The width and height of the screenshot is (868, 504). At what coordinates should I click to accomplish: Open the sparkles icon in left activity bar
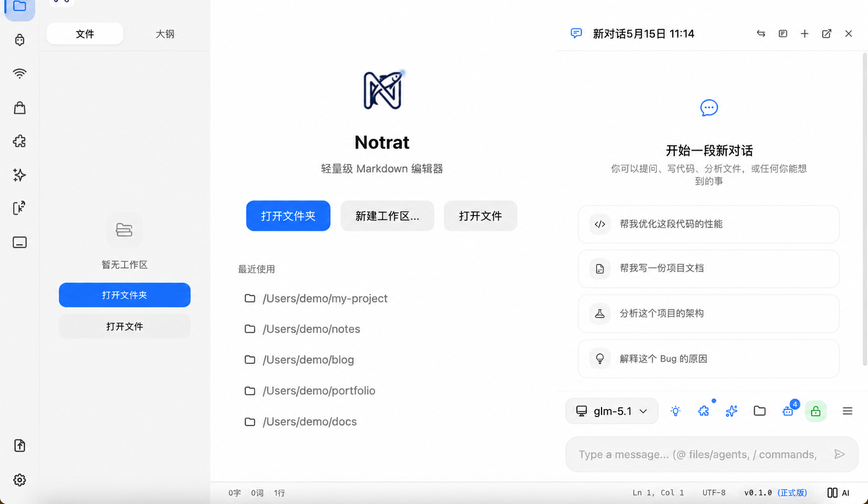(x=20, y=175)
